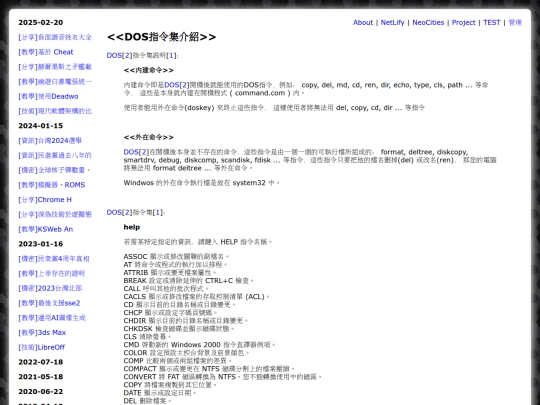Click the CHDIR command line
This screenshot has width=540, height=405.
186,321
